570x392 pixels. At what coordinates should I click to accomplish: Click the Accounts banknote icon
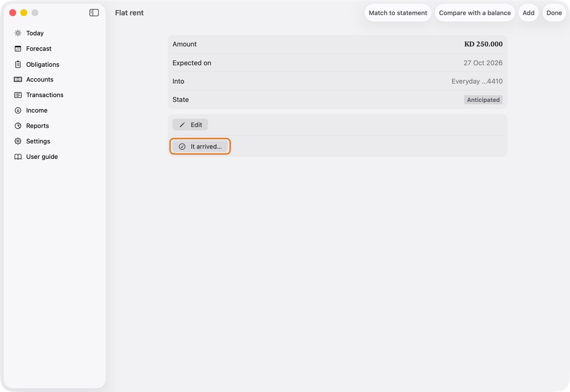(x=18, y=80)
